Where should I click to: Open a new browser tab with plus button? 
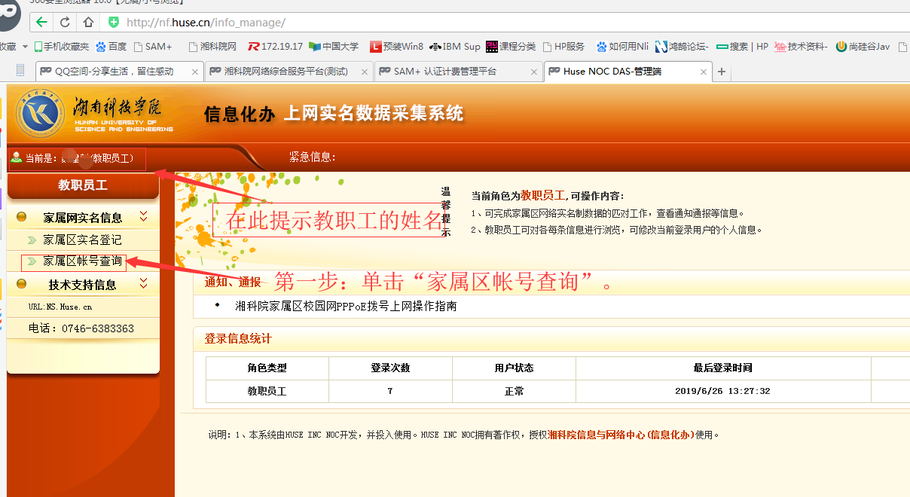pyautogui.click(x=722, y=71)
